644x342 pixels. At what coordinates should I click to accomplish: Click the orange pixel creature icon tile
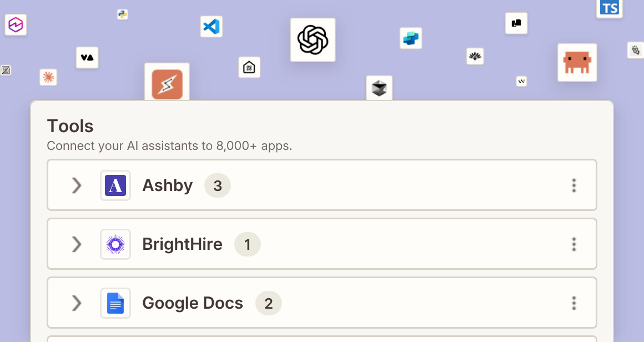(x=577, y=62)
